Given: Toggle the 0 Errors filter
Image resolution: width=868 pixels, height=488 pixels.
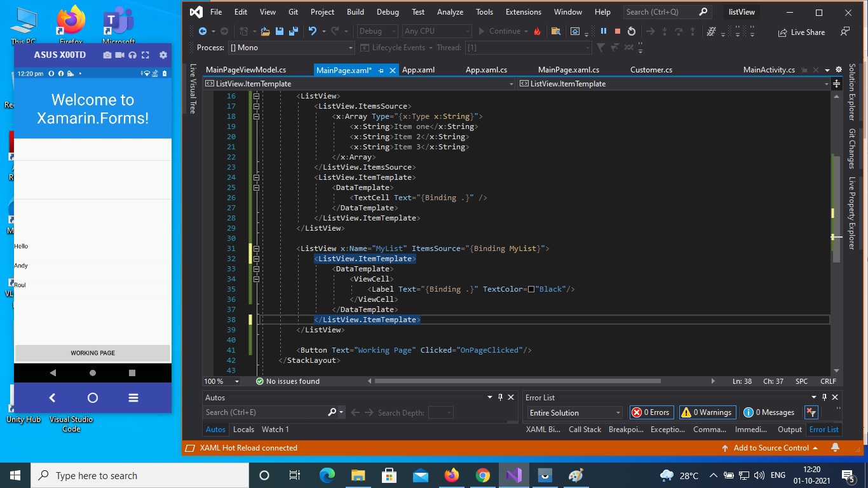Looking at the screenshot, I should click(651, 412).
